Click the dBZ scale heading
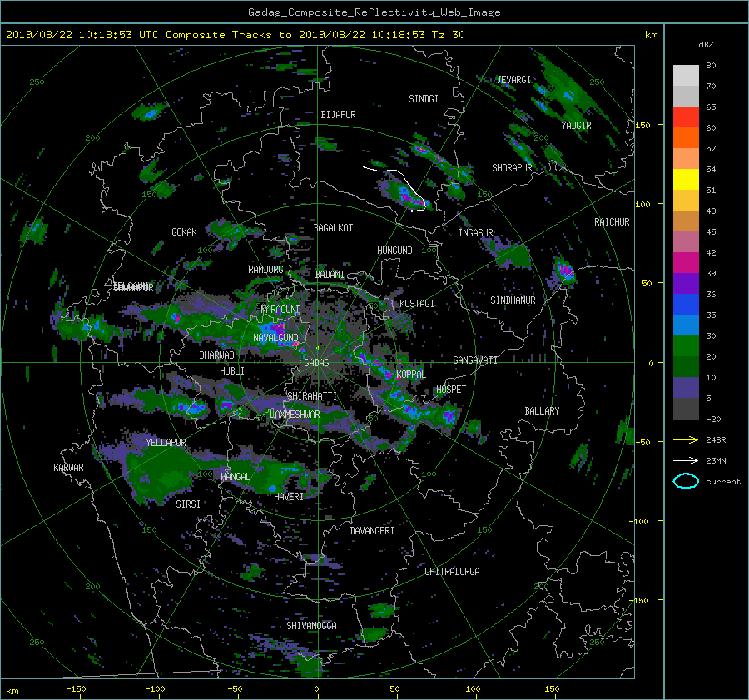 pyautogui.click(x=706, y=45)
